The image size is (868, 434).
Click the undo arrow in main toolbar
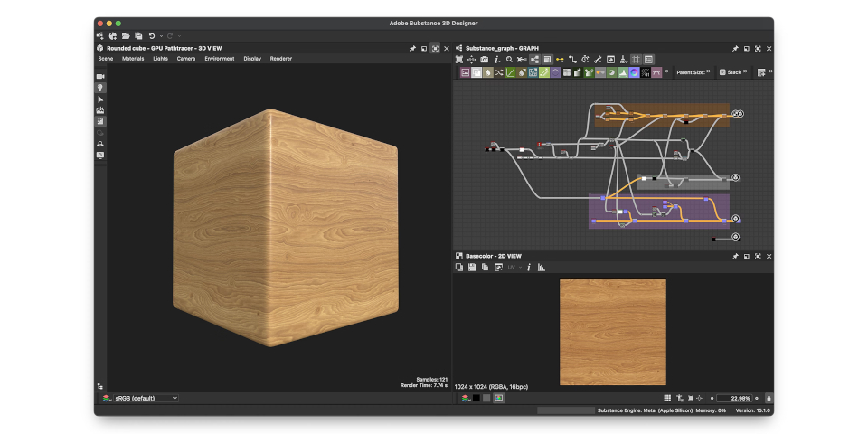coord(151,35)
